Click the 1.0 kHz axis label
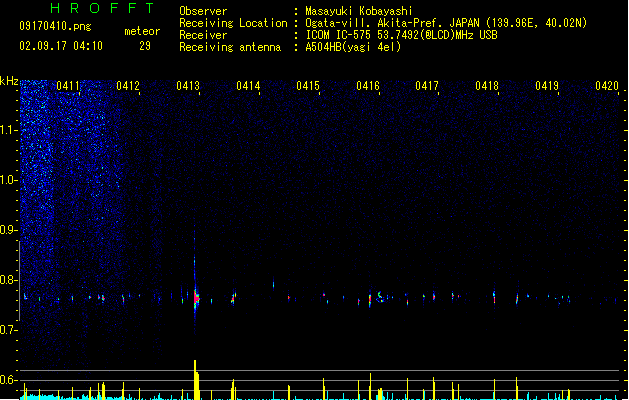The height and width of the screenshot is (400, 629). click(x=8, y=180)
